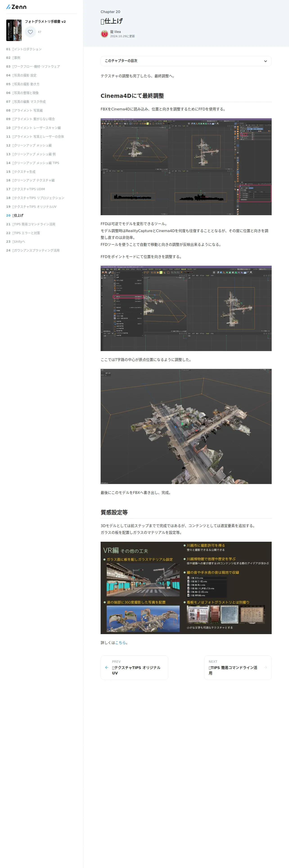Image resolution: width=289 pixels, height=868 pixels.
Task: Go to NEXT chapter TIPS 簡易コマンドライン活用
Action: [x=238, y=667]
